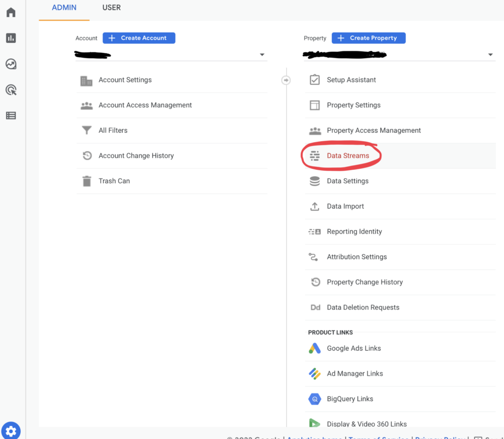Open Data Deletion Requests
This screenshot has height=439, width=504.
(363, 308)
